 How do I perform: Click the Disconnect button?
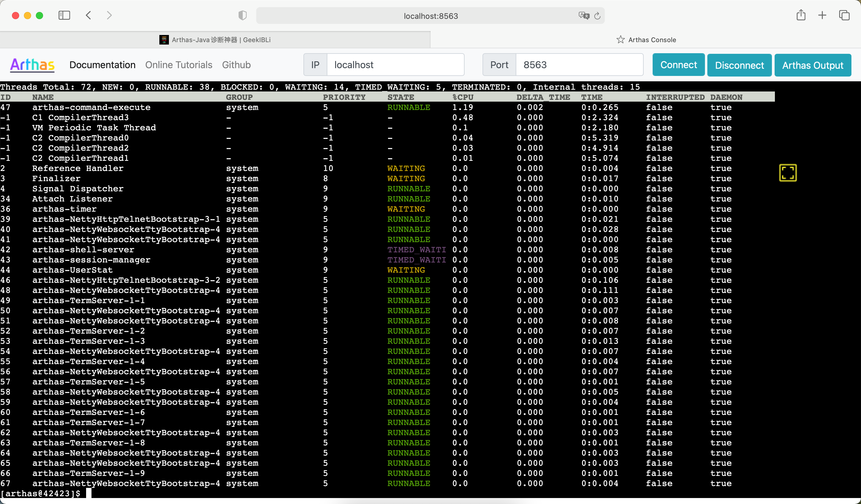(x=739, y=65)
